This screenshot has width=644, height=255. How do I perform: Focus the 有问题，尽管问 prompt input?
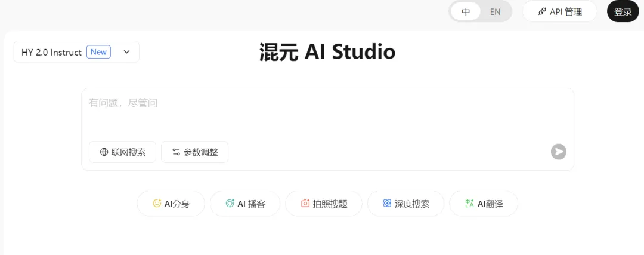(327, 113)
